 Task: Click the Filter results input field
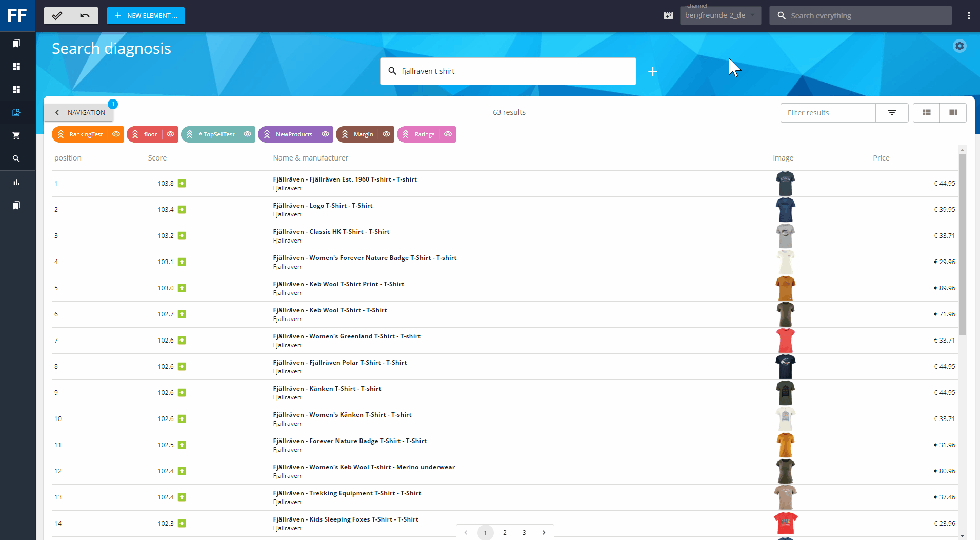pyautogui.click(x=827, y=113)
